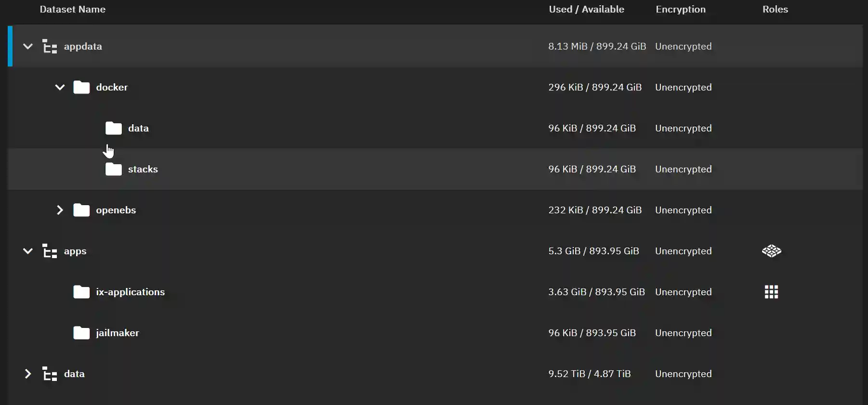Image resolution: width=868 pixels, height=405 pixels.
Task: Collapse the apps dataset
Action: [x=27, y=251]
